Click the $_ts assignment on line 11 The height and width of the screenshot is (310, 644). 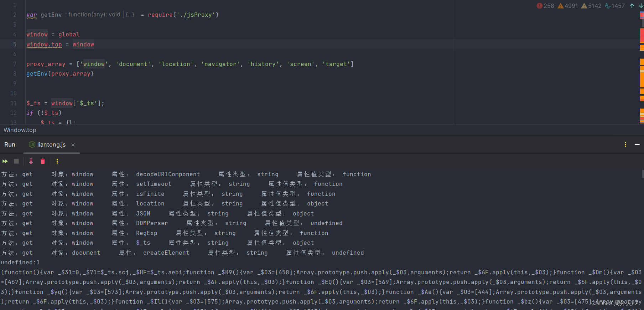(65, 103)
